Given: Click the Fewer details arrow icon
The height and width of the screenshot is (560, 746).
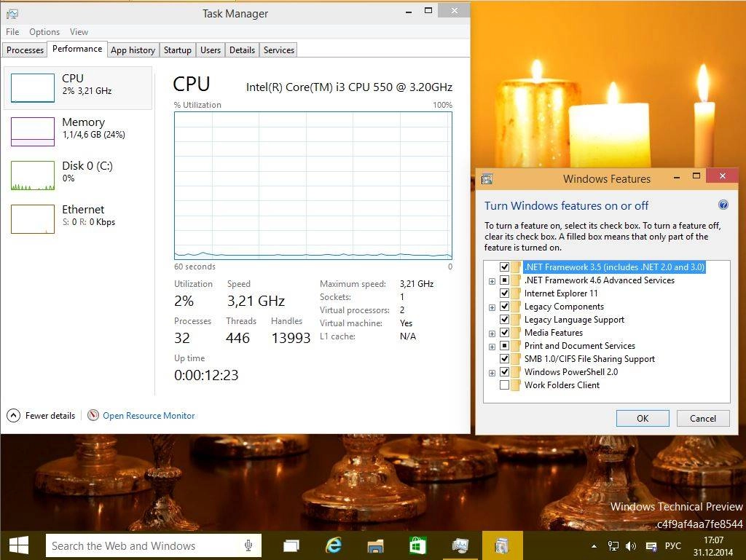Looking at the screenshot, I should (13, 416).
